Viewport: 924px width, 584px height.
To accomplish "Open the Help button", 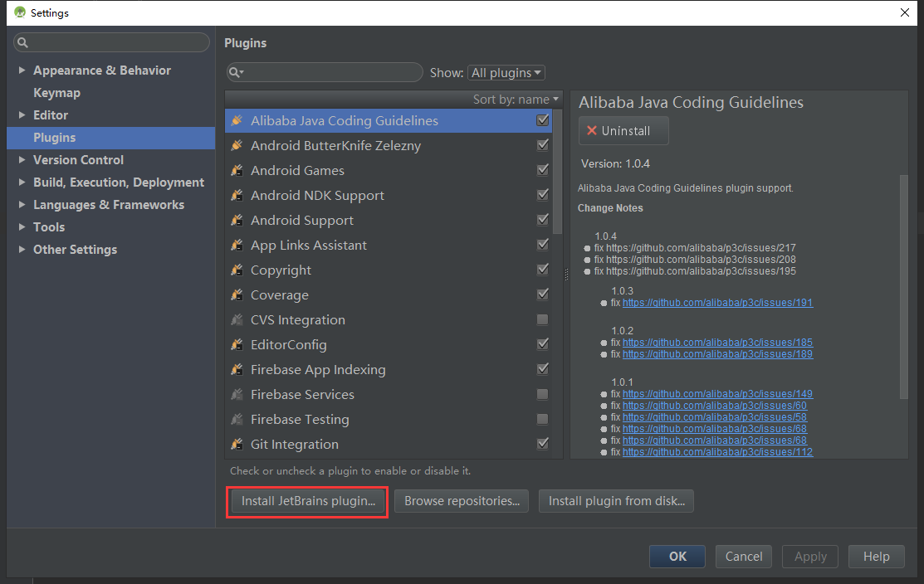I will [877, 557].
